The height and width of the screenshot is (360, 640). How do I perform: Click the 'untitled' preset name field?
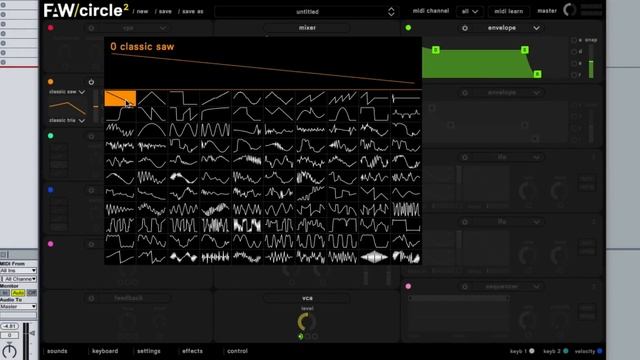307,12
